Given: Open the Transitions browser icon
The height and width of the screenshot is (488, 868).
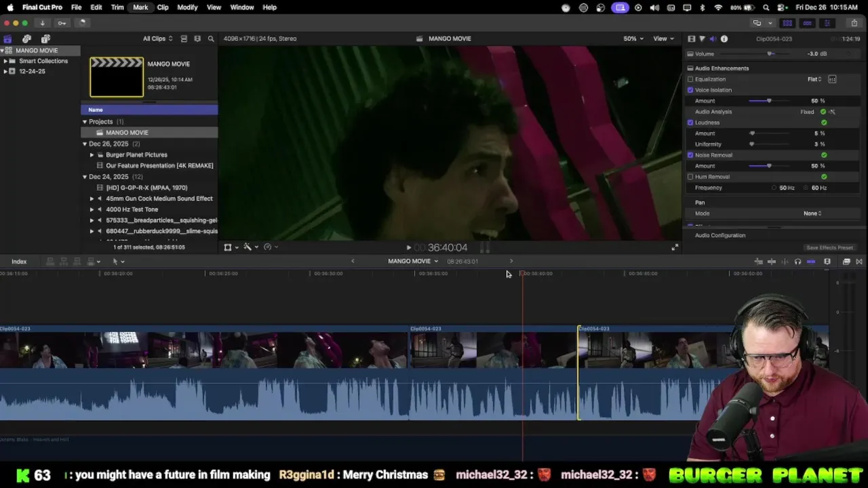Looking at the screenshot, I should 859,262.
